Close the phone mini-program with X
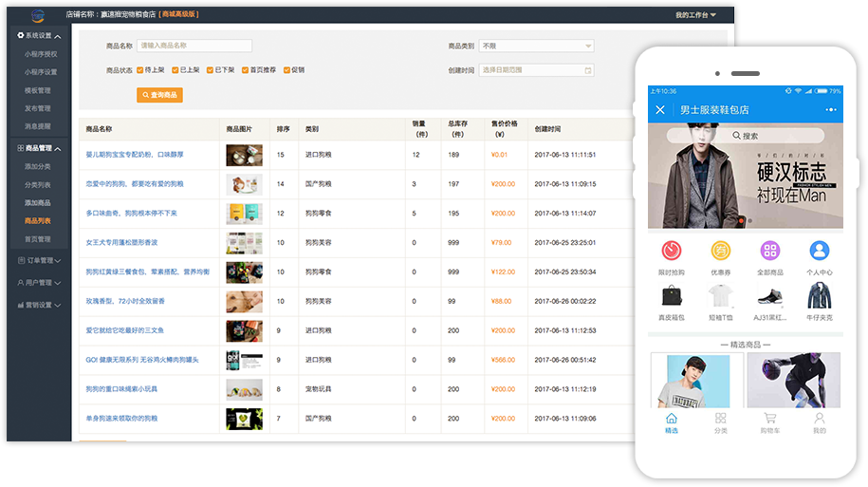The image size is (868, 487). pos(660,110)
